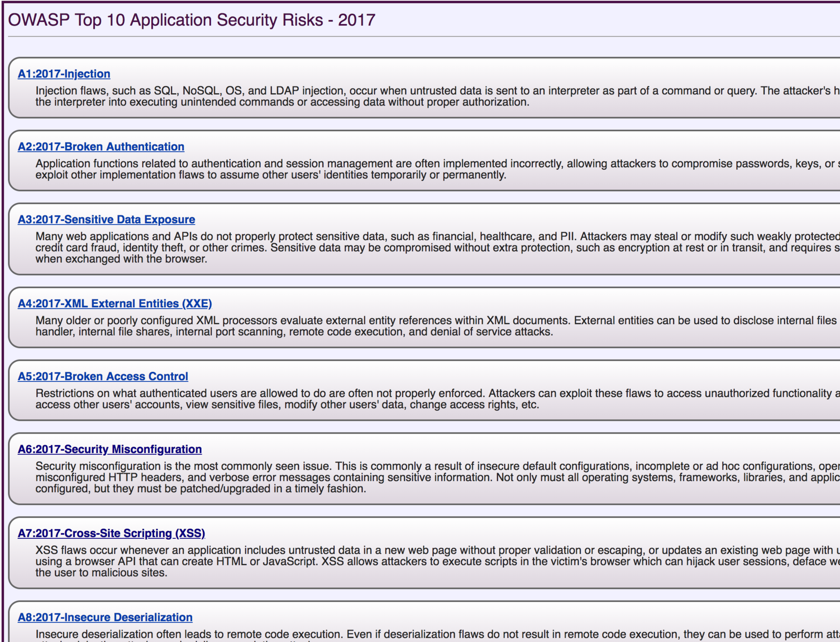Visit the A6:2017-Security Misconfiguration link
The width and height of the screenshot is (840, 642).
click(x=109, y=449)
